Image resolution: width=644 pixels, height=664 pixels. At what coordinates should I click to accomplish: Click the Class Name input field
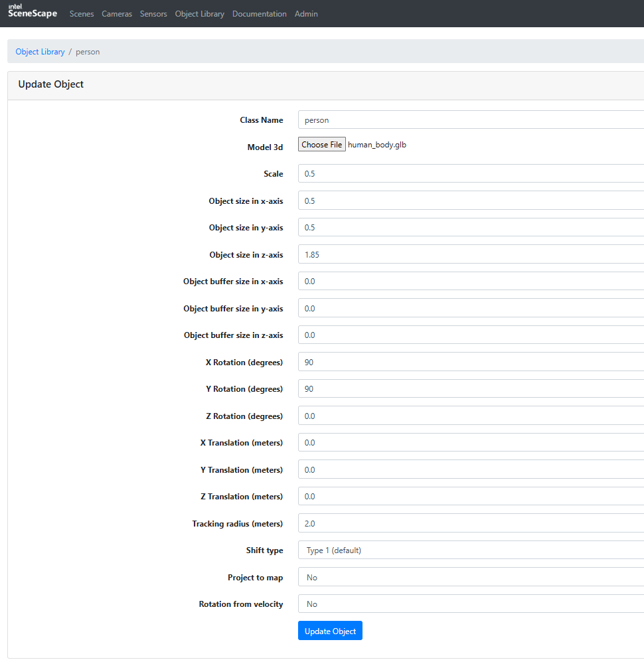tap(471, 120)
